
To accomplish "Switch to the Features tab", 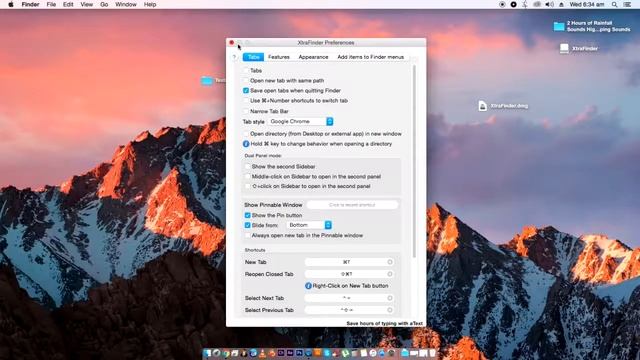I will (279, 57).
